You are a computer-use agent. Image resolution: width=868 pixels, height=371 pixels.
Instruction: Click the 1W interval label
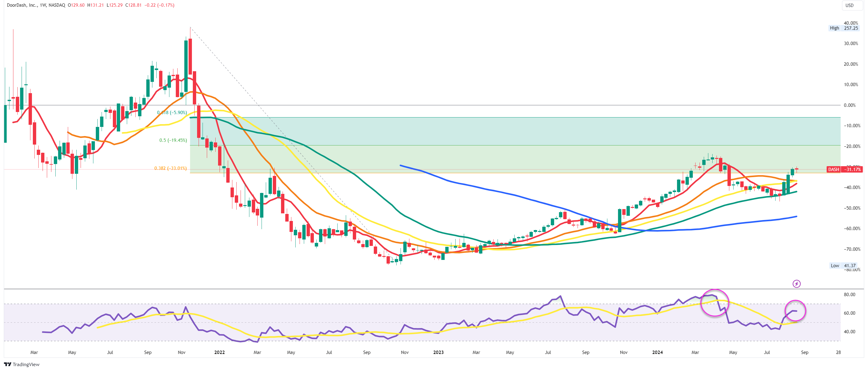click(x=43, y=5)
